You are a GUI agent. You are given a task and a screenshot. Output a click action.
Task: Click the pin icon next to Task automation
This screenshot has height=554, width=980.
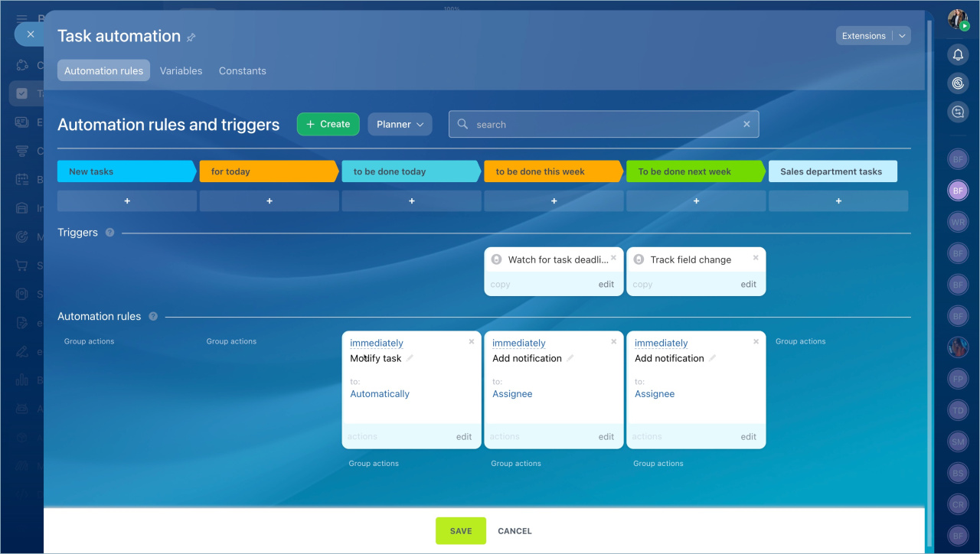191,37
